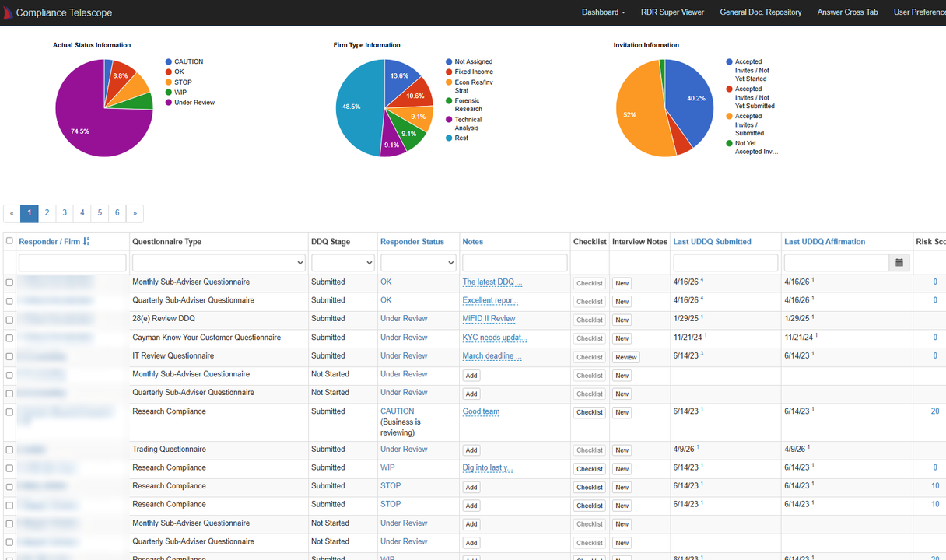Screen dimensions: 946x560
Task: Click the Notes column header link
Action: [473, 242]
